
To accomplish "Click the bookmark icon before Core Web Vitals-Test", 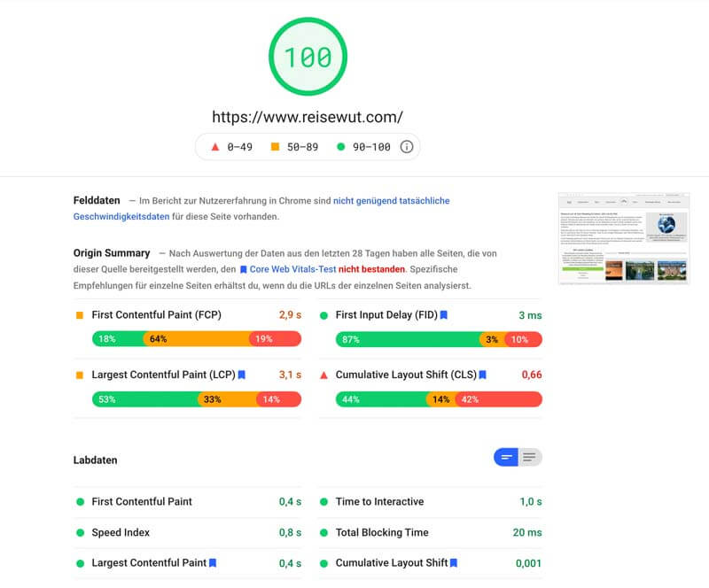I will (243, 269).
